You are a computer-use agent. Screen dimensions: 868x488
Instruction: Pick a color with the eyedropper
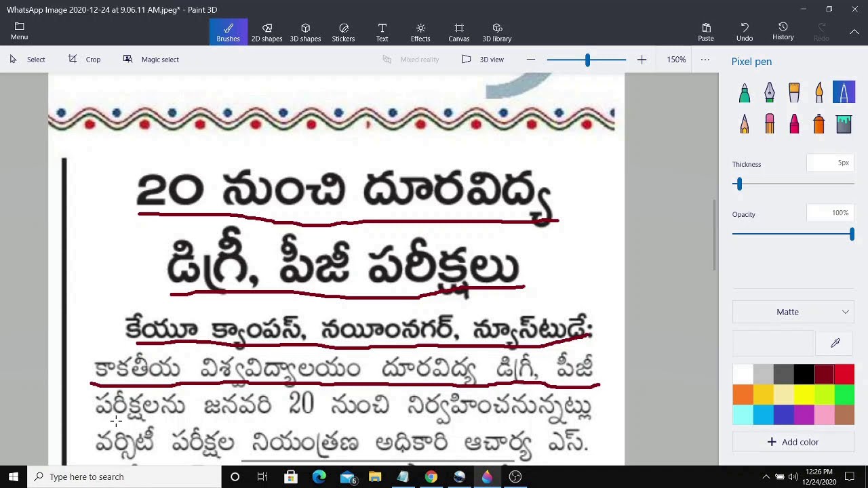(x=835, y=344)
